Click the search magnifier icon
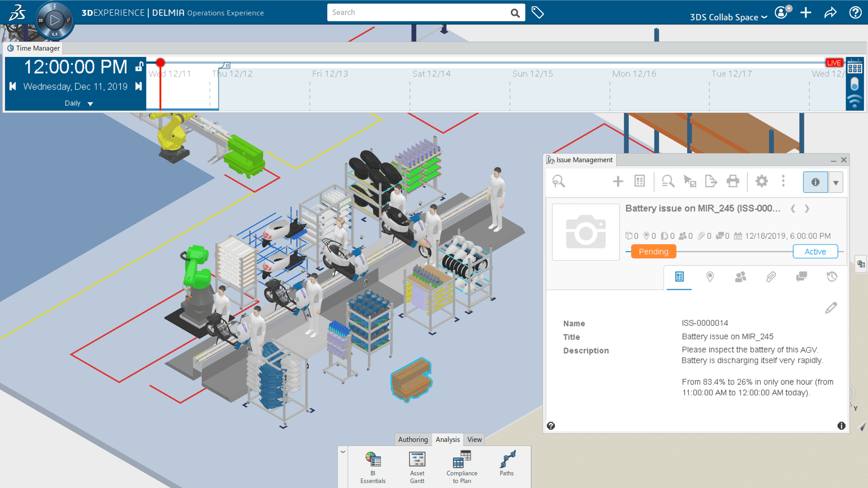 [x=515, y=13]
